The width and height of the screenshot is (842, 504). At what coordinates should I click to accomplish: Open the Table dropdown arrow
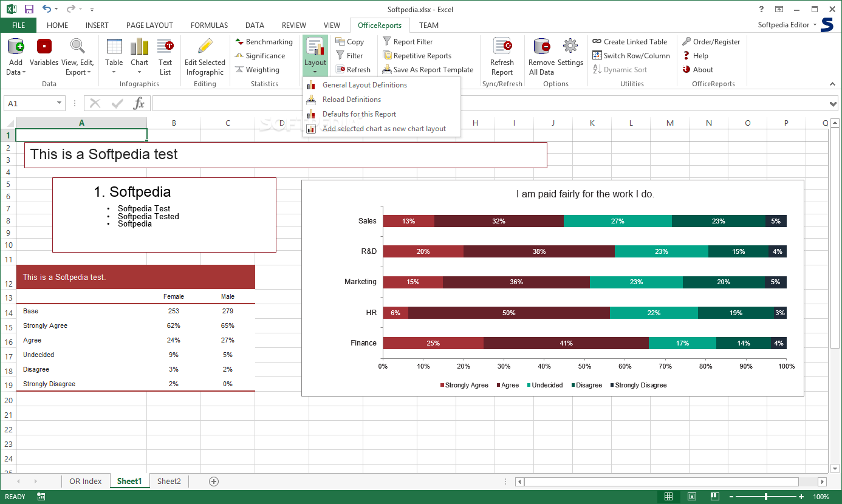click(114, 72)
